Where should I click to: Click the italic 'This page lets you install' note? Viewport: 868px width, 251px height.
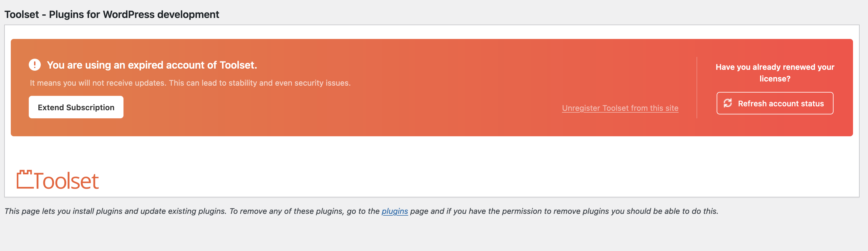pyautogui.click(x=361, y=211)
